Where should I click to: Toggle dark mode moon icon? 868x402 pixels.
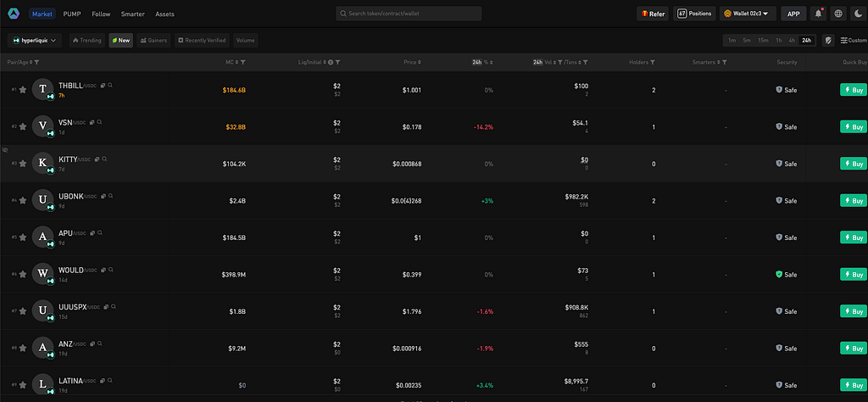click(x=858, y=14)
